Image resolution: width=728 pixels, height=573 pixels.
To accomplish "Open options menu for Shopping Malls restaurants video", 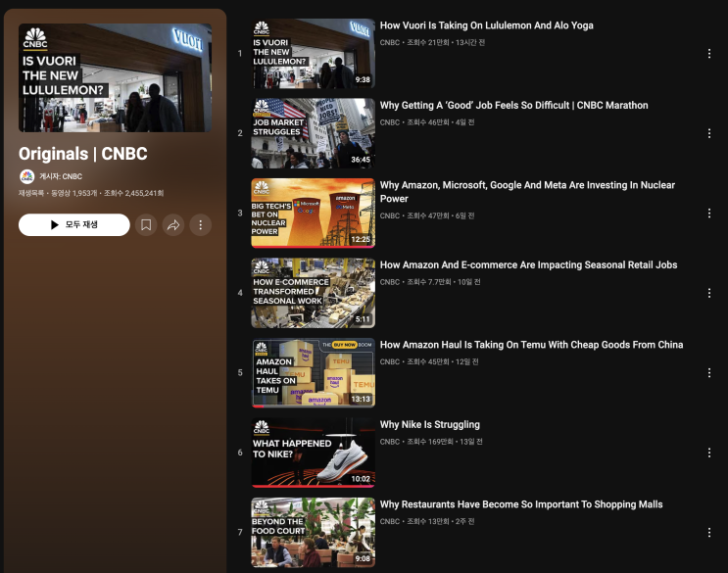I will point(709,532).
